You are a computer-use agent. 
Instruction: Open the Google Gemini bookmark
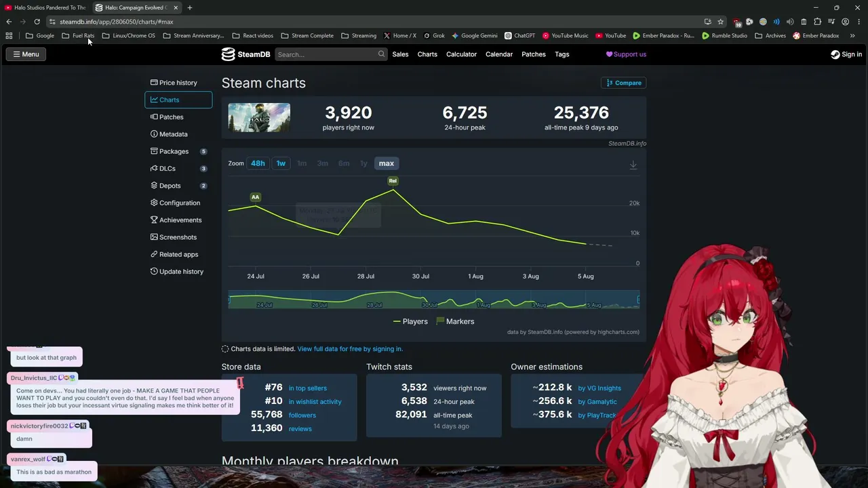474,35
